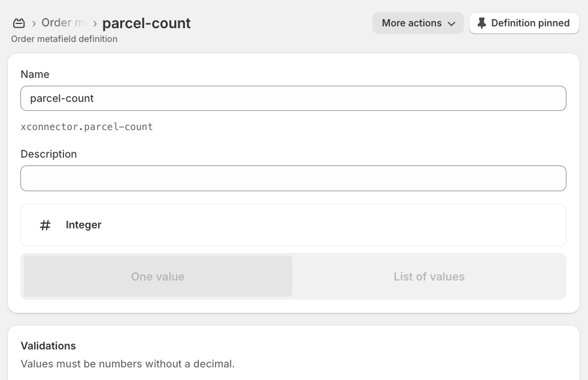The height and width of the screenshot is (380, 588).
Task: Click the chevron after the breadcrumb home icon
Action: pyautogui.click(x=34, y=23)
